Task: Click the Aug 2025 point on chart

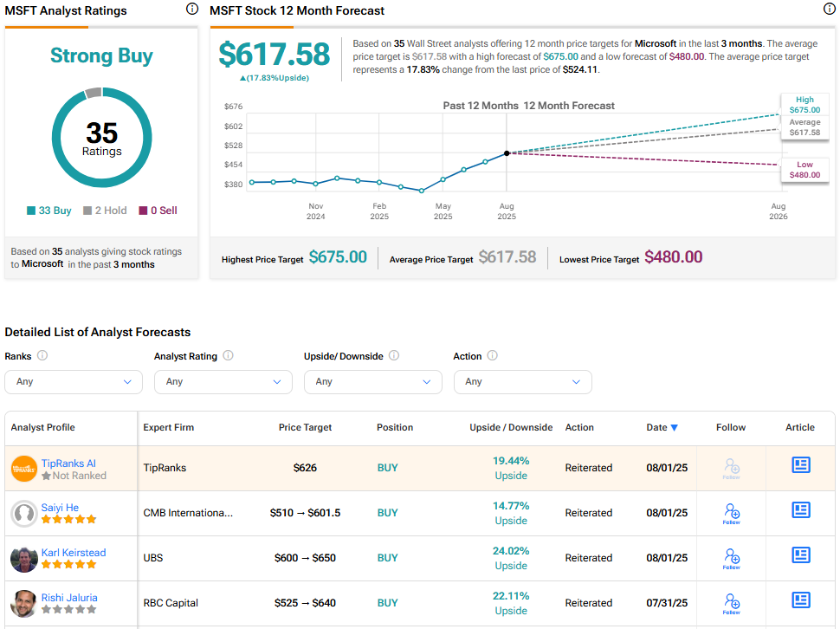Action: pos(507,152)
